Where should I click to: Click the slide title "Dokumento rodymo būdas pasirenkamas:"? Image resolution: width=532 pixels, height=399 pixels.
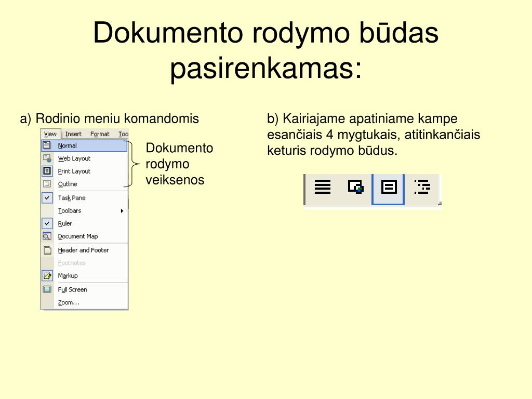click(266, 50)
